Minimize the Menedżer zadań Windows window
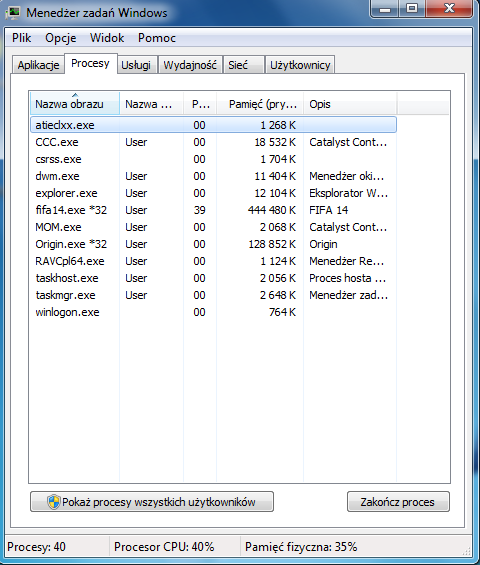Image resolution: width=480 pixels, height=565 pixels. tap(385, 9)
